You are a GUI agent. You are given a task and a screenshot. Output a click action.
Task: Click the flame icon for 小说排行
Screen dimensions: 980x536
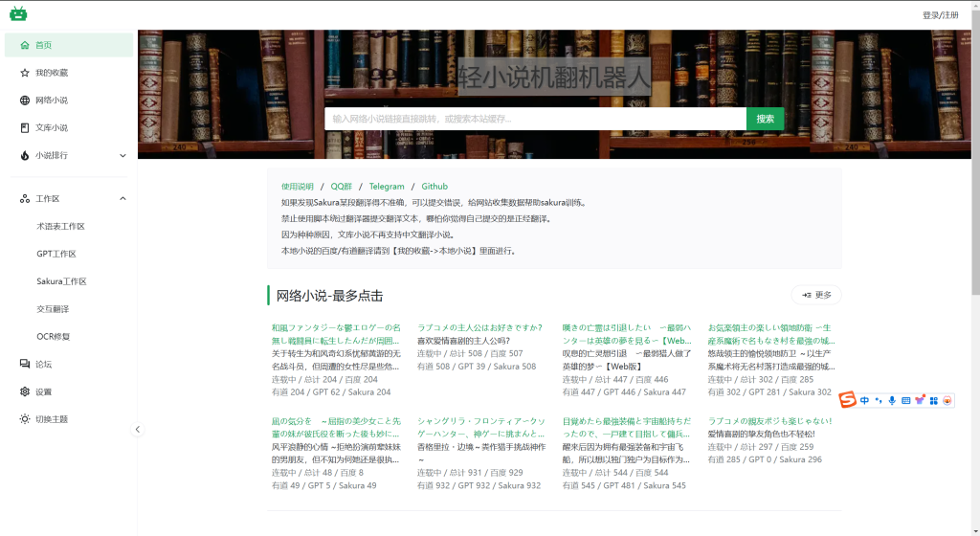pos(24,155)
